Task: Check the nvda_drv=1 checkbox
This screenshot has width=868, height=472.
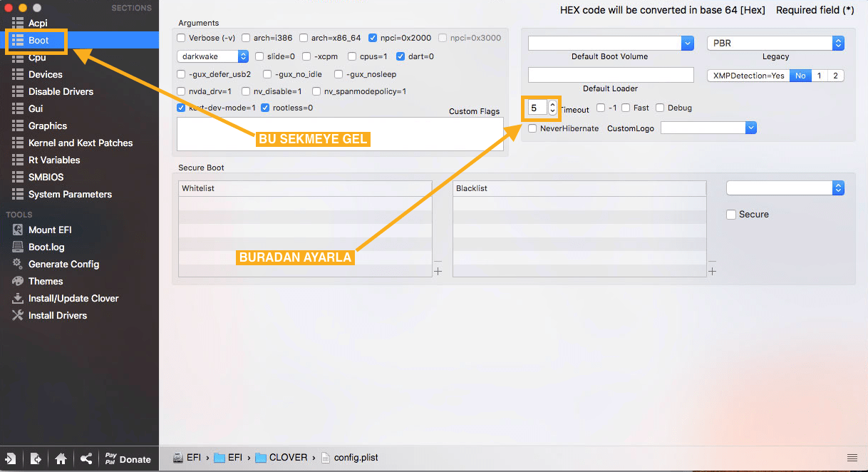Action: 182,91
